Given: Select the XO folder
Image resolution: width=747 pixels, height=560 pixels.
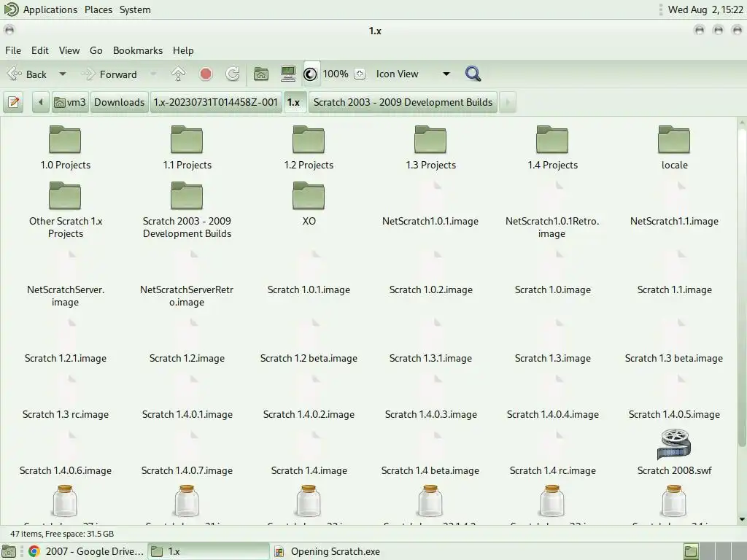Looking at the screenshot, I should (x=309, y=195).
